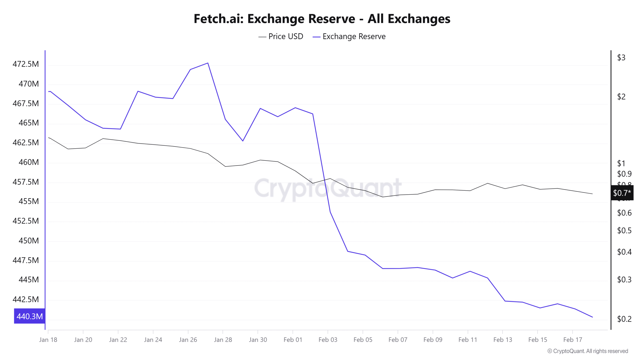Click the black $0.7* price badge
The width and height of the screenshot is (644, 362).
(622, 193)
